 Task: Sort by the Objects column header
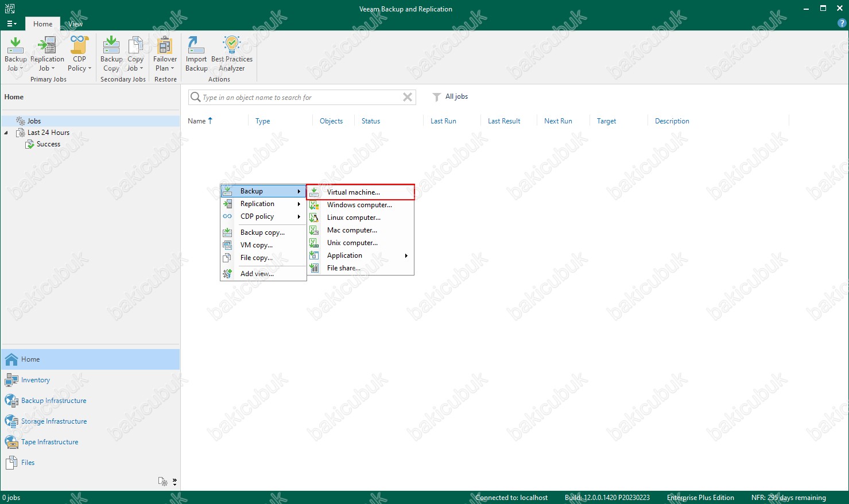(x=331, y=121)
